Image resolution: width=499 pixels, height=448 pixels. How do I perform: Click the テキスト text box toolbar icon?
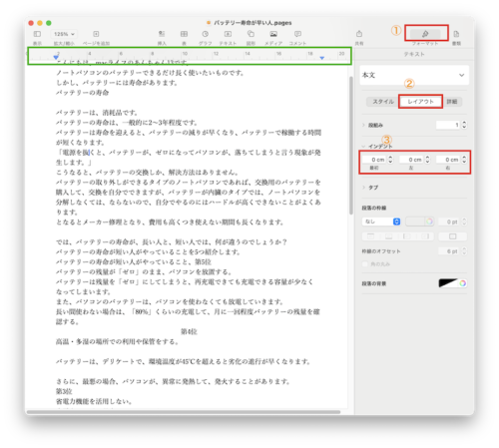(228, 34)
